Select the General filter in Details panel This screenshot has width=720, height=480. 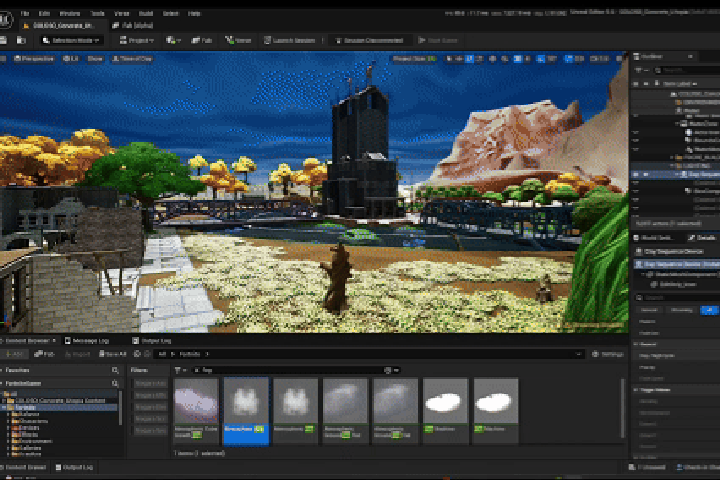pyautogui.click(x=649, y=311)
